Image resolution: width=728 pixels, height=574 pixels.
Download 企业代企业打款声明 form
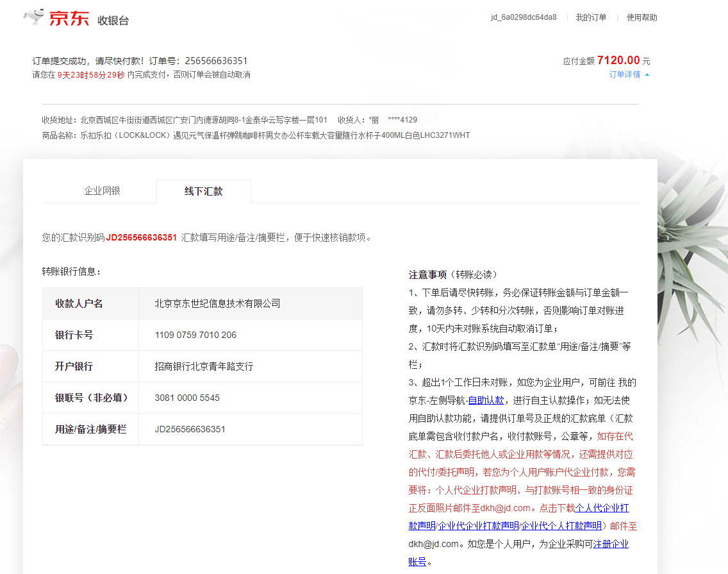[478, 526]
